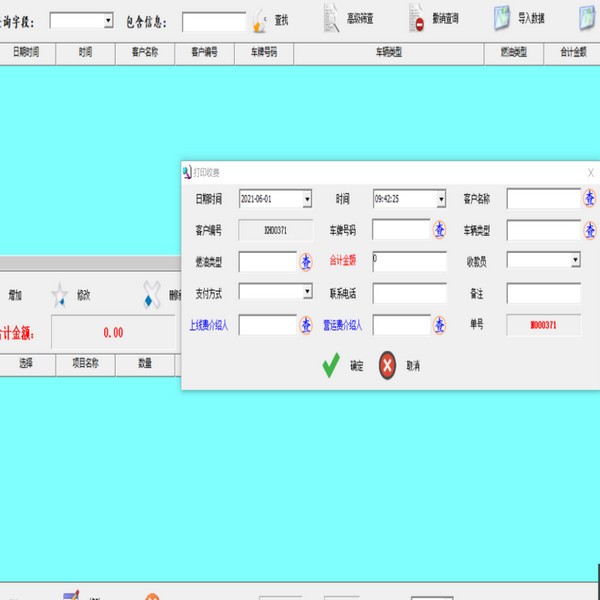Screen dimensions: 600x600
Task: Click lookup icon beside 上线费介绍人 field
Action: tap(306, 325)
